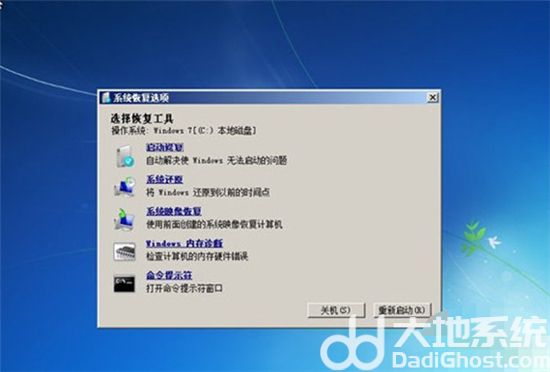Click the 重新启动(R) restart button
This screenshot has height=372, width=550.
402,310
